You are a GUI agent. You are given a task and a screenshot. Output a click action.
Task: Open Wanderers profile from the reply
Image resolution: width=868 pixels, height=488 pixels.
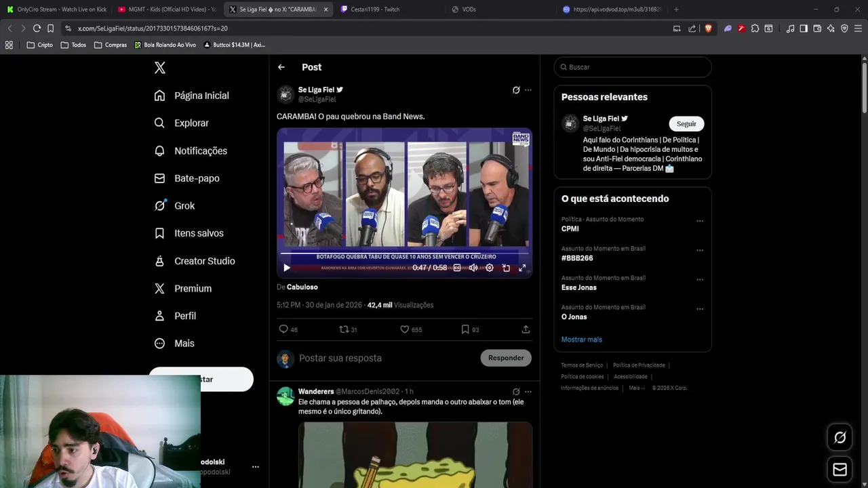click(316, 392)
